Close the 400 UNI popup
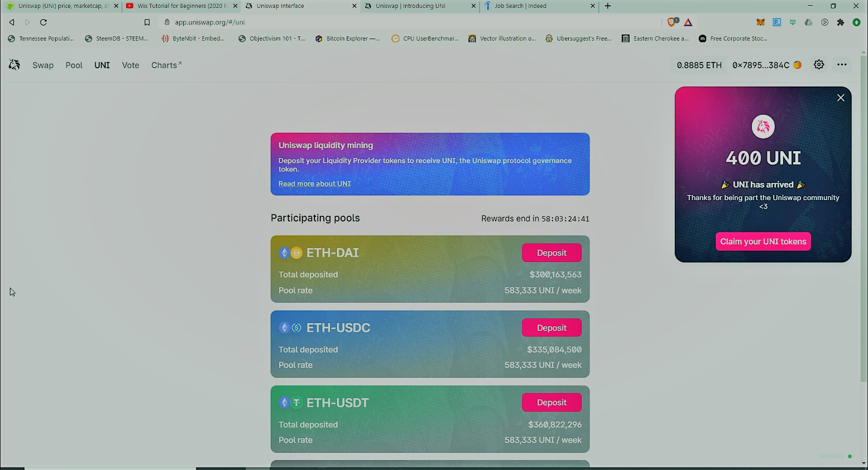868x470 pixels. click(840, 98)
